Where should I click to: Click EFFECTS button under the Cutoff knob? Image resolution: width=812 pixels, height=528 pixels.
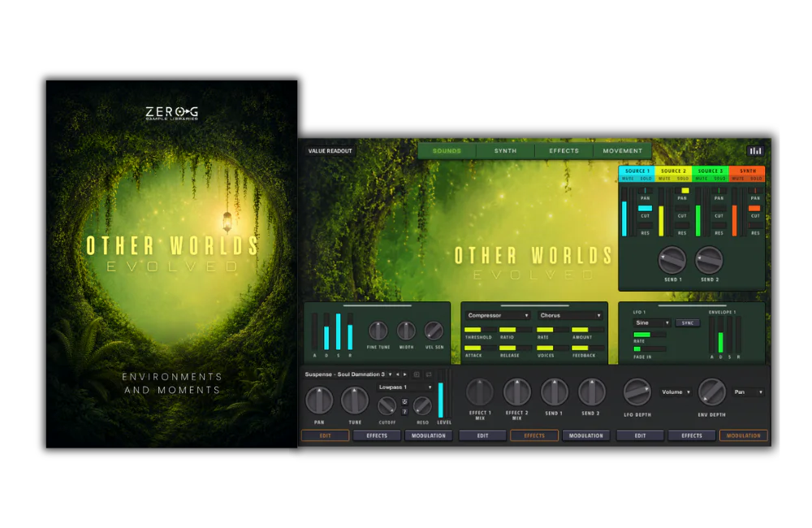(x=377, y=435)
